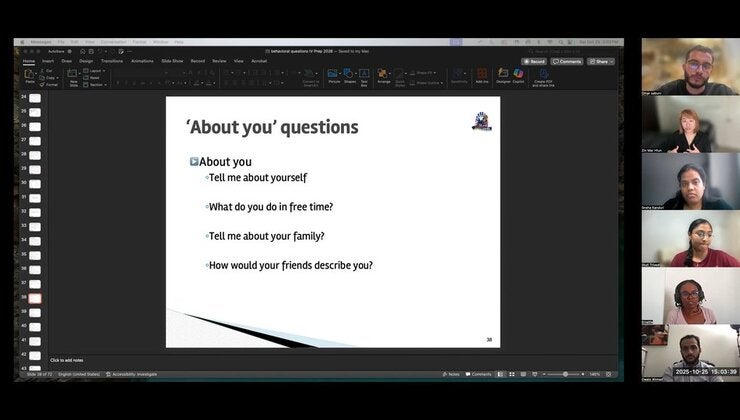The height and width of the screenshot is (420, 740).
Task: Click the Sensitivity icon
Action: (x=459, y=76)
